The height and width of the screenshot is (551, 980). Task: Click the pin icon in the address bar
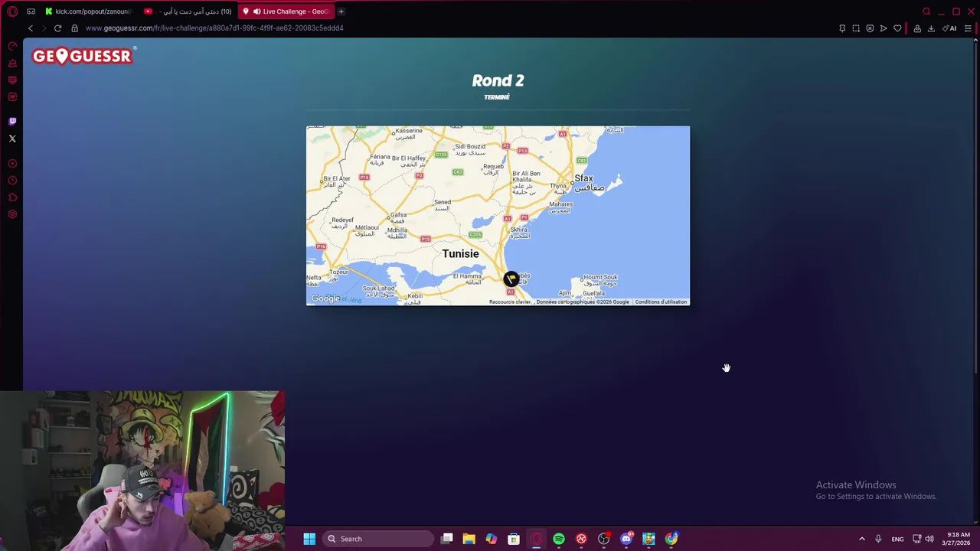pyautogui.click(x=842, y=28)
